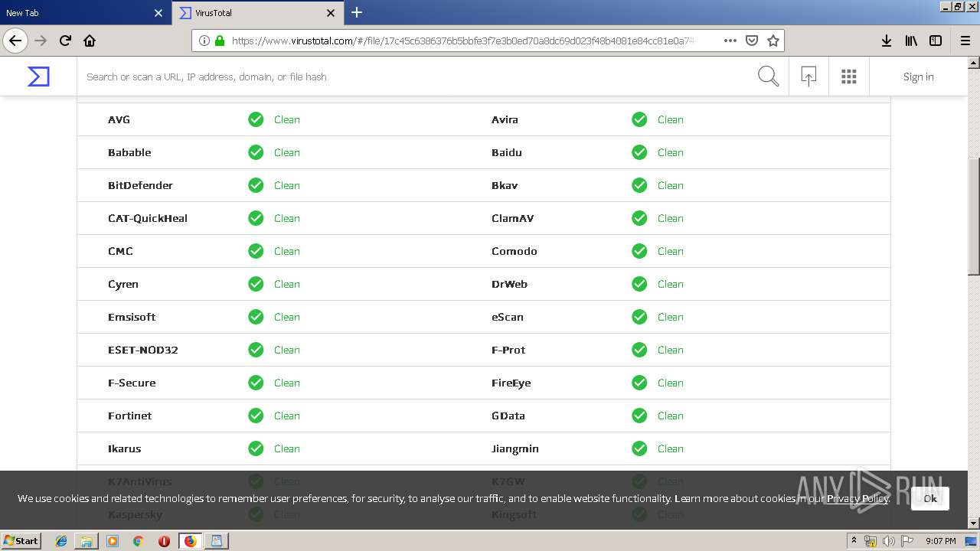Click the CAT-QuickHeal engine name
Viewport: 980px width, 551px height.
[148, 218]
